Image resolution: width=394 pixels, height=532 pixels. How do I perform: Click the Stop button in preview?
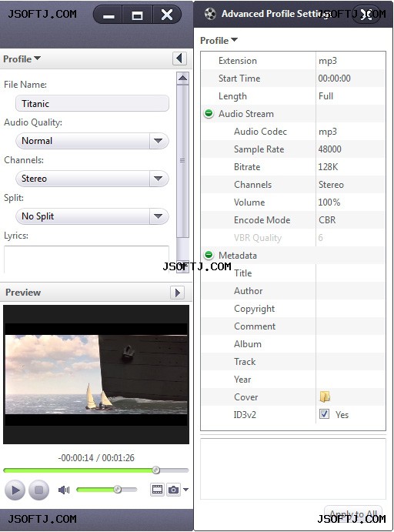coord(39,490)
